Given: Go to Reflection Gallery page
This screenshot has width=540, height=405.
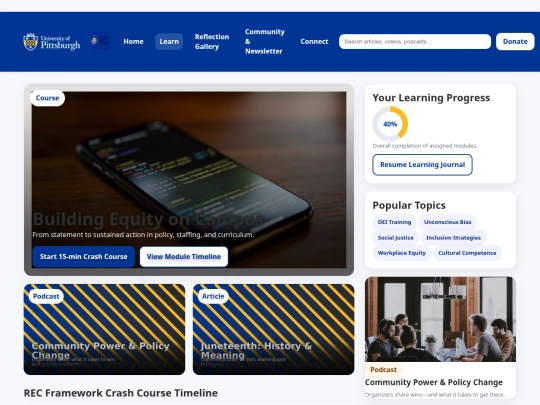Looking at the screenshot, I should pyautogui.click(x=212, y=41).
